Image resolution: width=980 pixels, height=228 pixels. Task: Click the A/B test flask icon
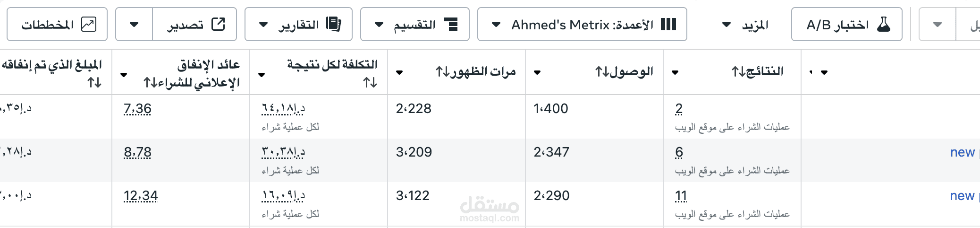(883, 24)
